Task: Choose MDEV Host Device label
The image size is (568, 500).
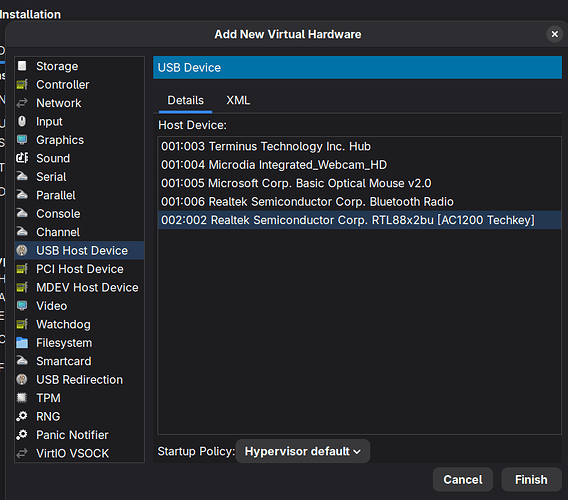Action: coord(87,288)
